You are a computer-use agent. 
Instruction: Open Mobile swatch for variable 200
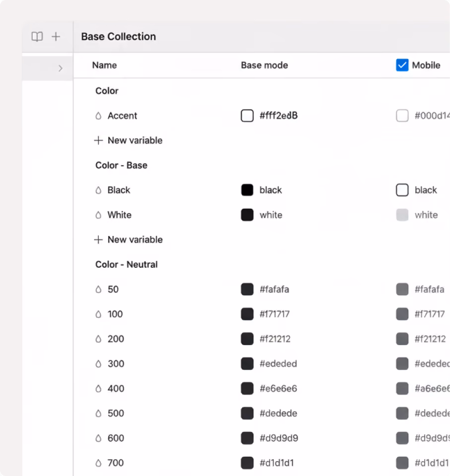click(402, 339)
